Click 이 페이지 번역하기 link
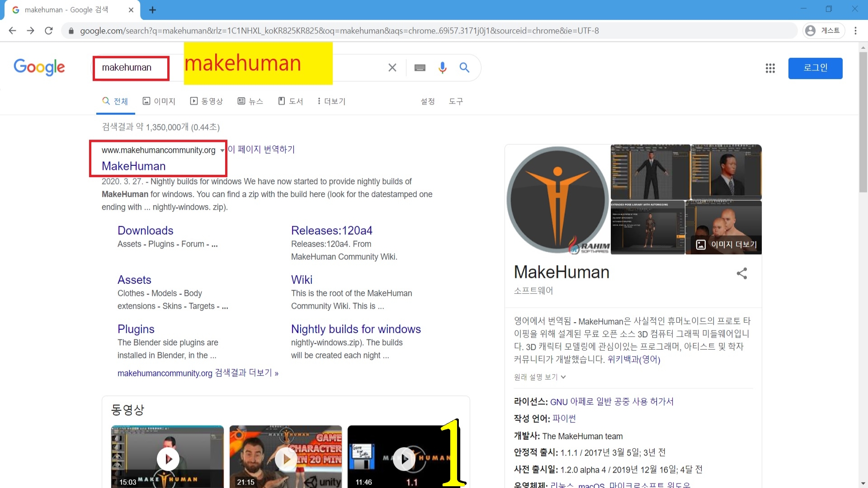This screenshot has width=868, height=488. click(x=261, y=149)
